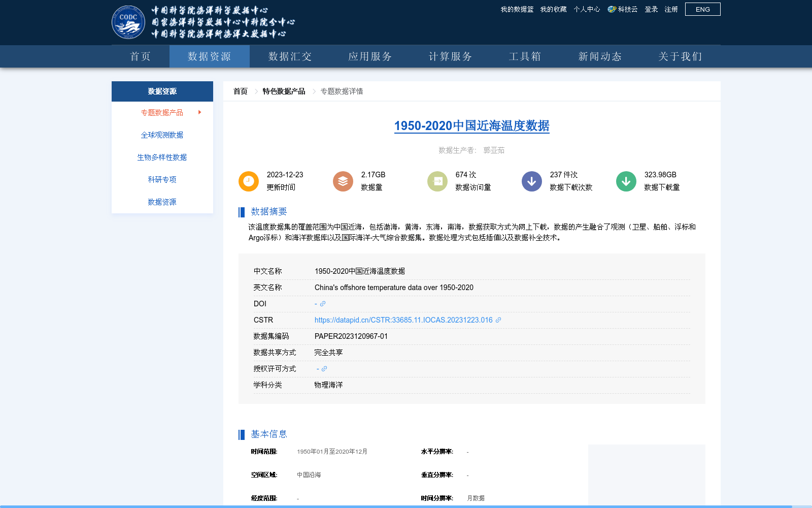Click the 特色数据产品 breadcrumb entry
The width and height of the screenshot is (812, 508).
click(x=284, y=91)
